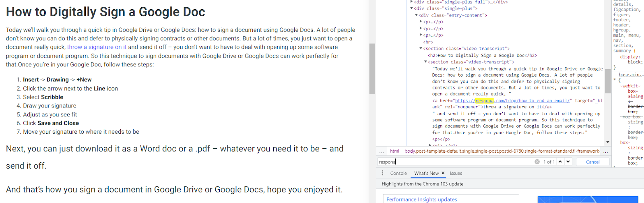644x203 pixels.
Task: Click 'Move your signature to where it needs' step
Action: [x=81, y=132]
